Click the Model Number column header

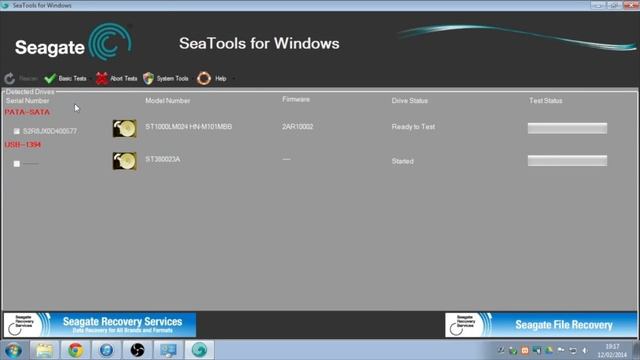coord(167,100)
